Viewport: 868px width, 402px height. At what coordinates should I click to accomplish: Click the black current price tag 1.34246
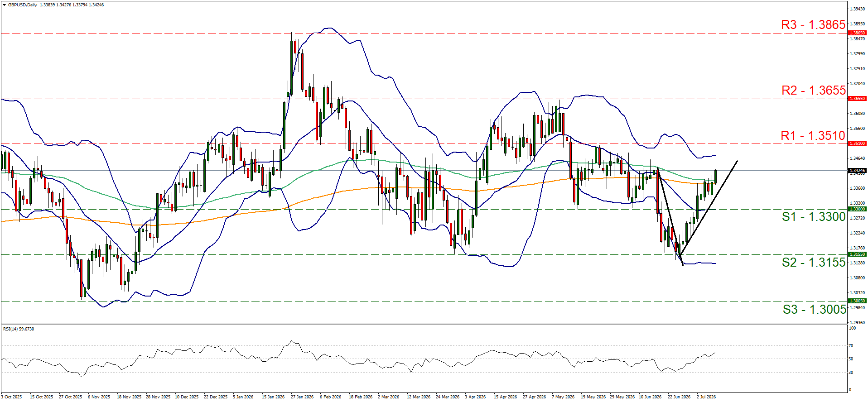(857, 171)
